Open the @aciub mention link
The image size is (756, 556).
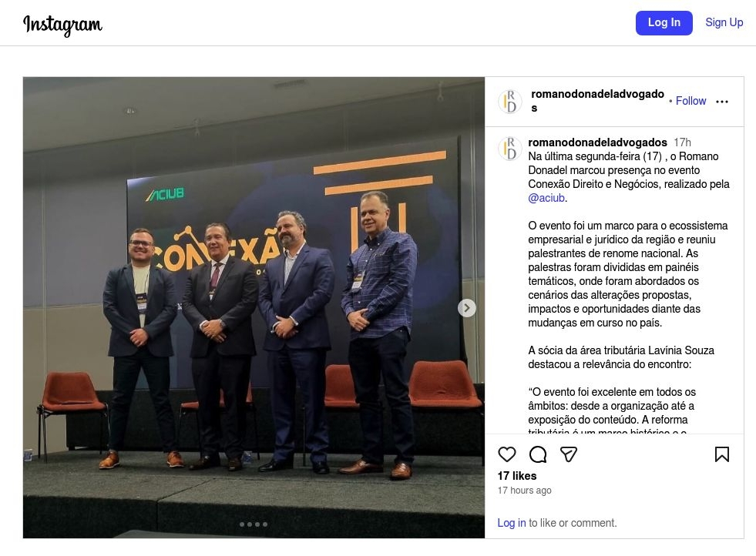click(x=546, y=198)
